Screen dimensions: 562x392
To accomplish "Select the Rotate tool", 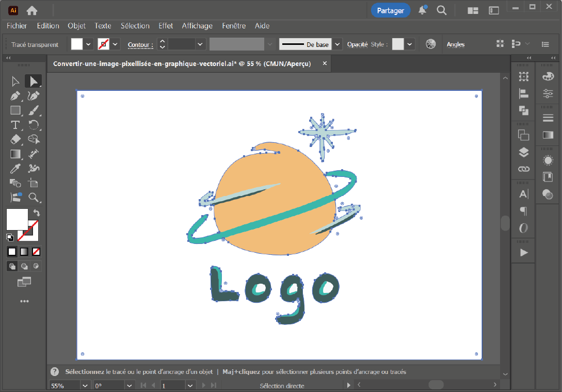I will point(34,125).
